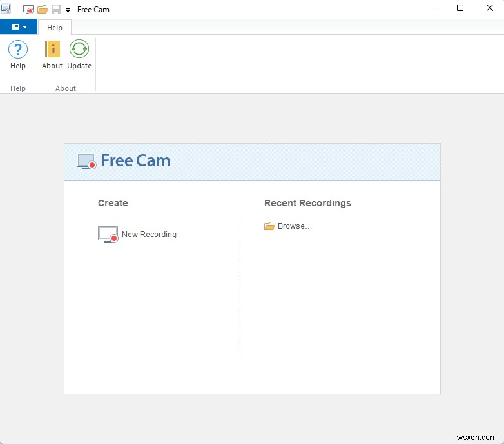Click the New Recording monitor icon

(x=108, y=235)
